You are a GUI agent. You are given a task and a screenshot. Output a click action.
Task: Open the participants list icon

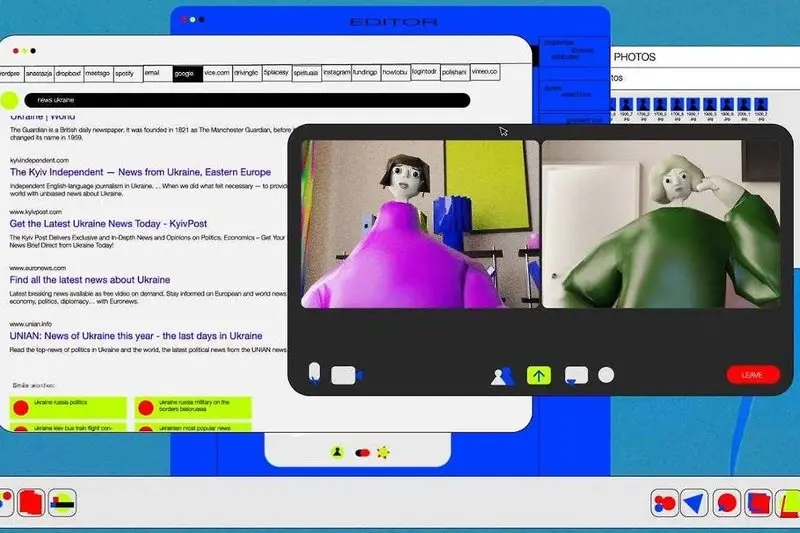(503, 376)
